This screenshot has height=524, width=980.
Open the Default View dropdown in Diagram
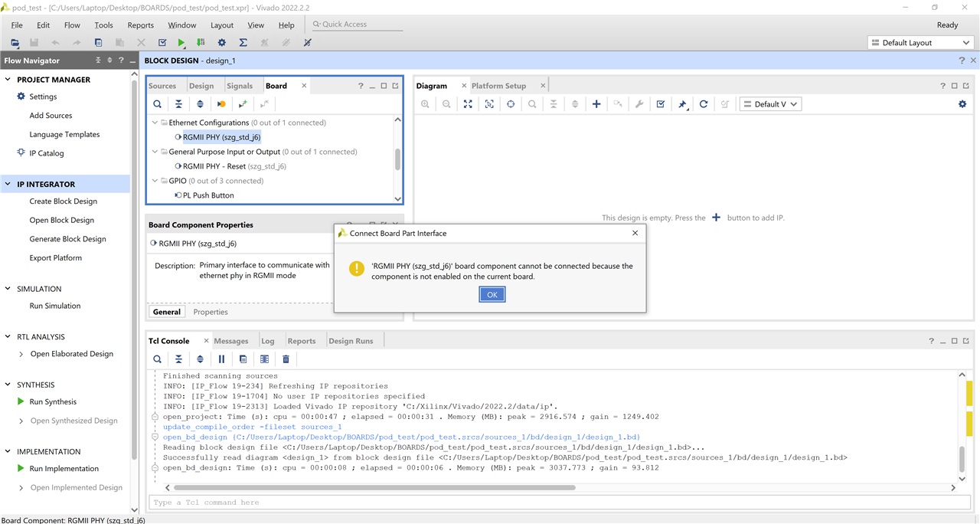(770, 104)
